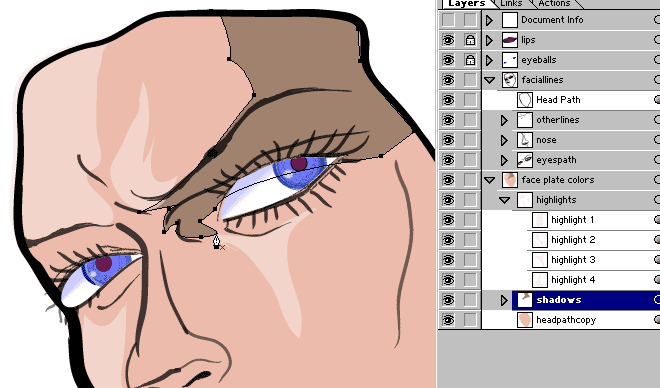Switch to the Links tab
Viewport: 660px width, 388px height.
(x=511, y=3)
